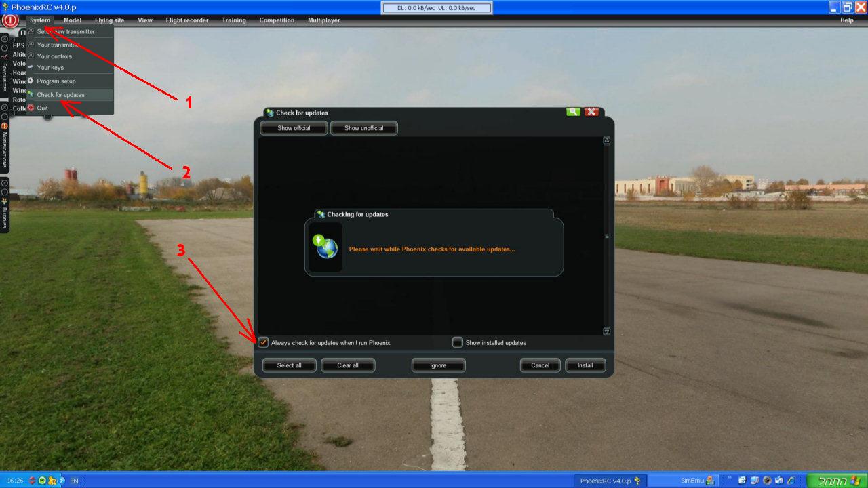Screen dimensions: 868x488
Task: Close the Check for updates dialog with red X
Action: (591, 112)
